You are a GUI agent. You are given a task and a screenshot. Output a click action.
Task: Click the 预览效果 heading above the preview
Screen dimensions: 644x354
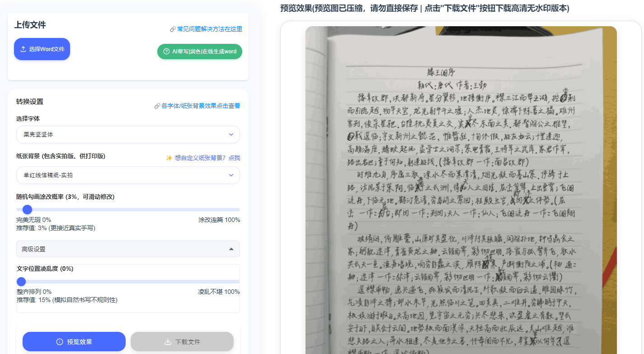(424, 8)
